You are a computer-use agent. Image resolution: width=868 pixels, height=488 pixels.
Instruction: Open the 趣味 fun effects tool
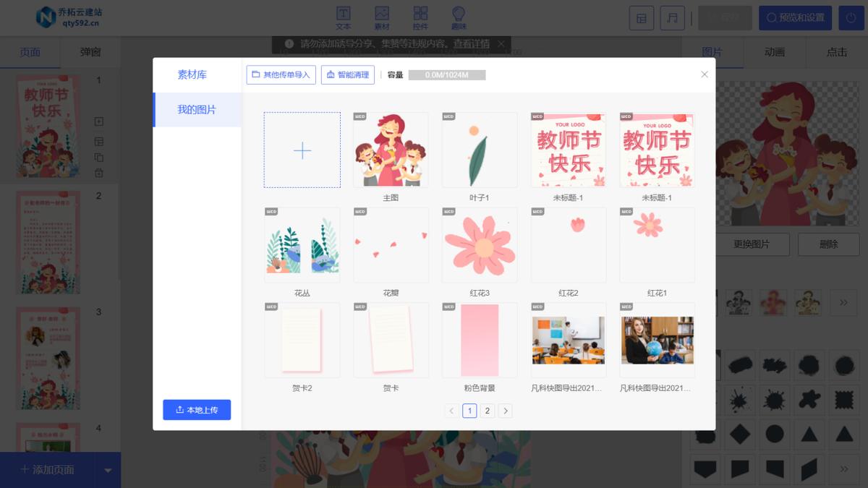click(458, 16)
